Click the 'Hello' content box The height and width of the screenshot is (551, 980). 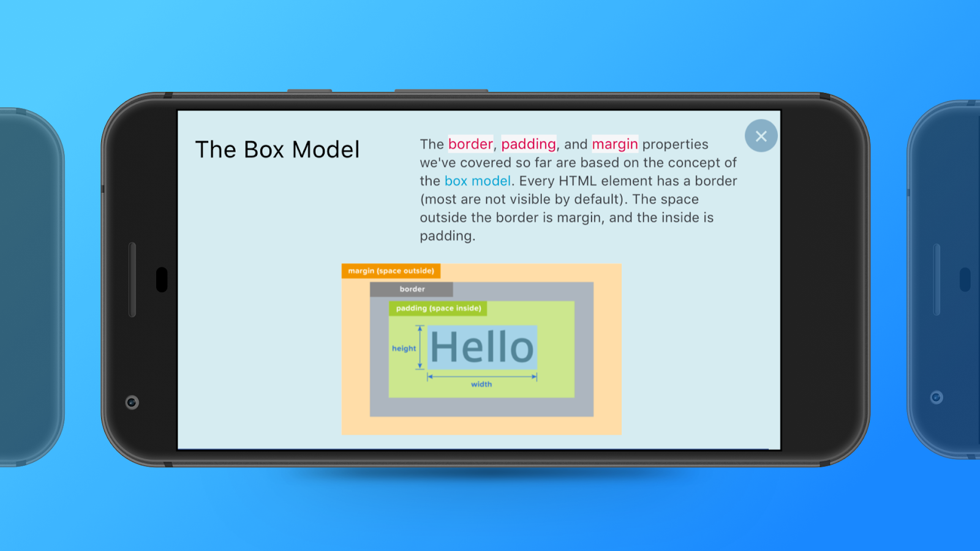click(x=482, y=347)
